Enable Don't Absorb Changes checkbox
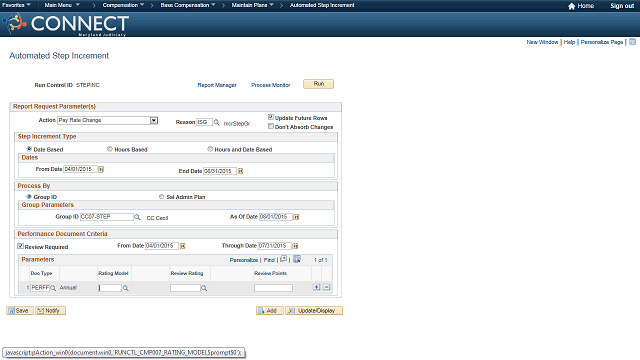 [x=271, y=127]
